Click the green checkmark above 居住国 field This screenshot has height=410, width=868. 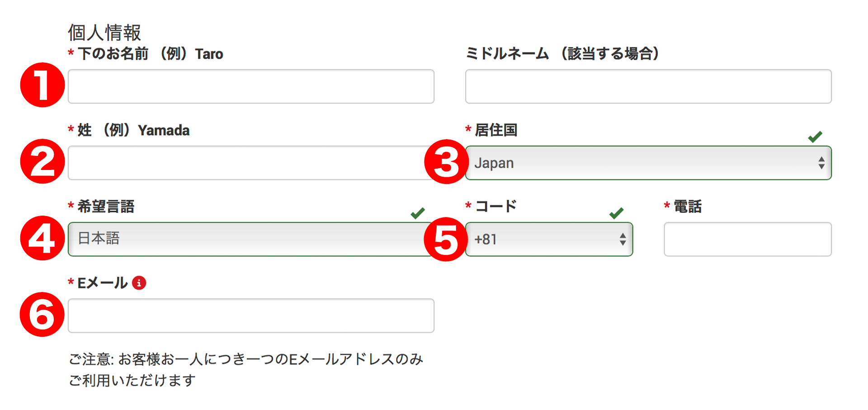tap(815, 137)
